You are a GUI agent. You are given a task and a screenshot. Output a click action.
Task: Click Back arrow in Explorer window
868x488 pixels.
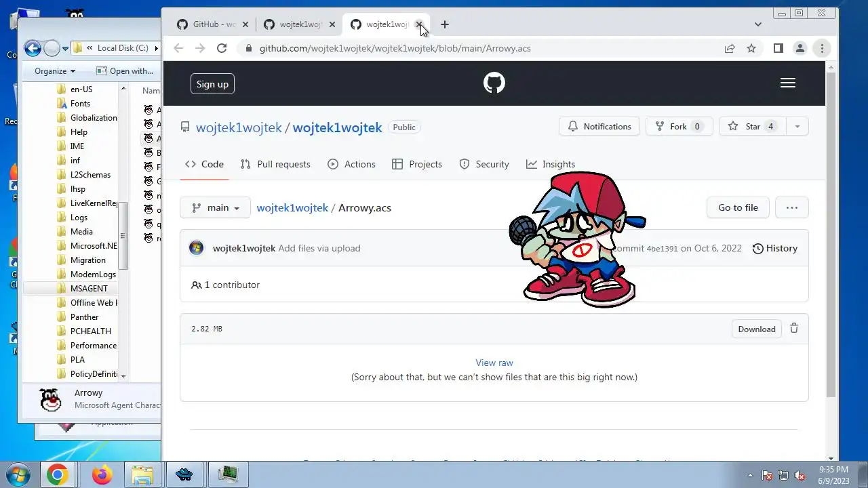[x=32, y=48]
